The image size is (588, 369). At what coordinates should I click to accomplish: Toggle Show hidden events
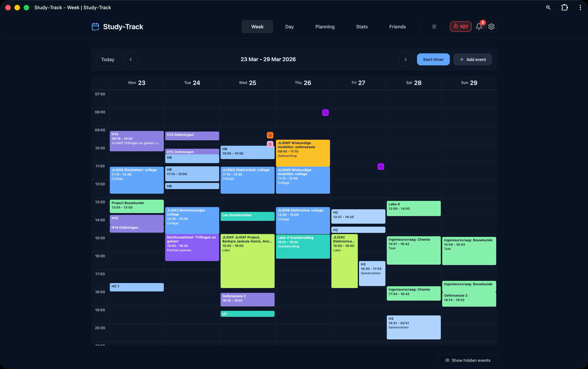(x=468, y=360)
